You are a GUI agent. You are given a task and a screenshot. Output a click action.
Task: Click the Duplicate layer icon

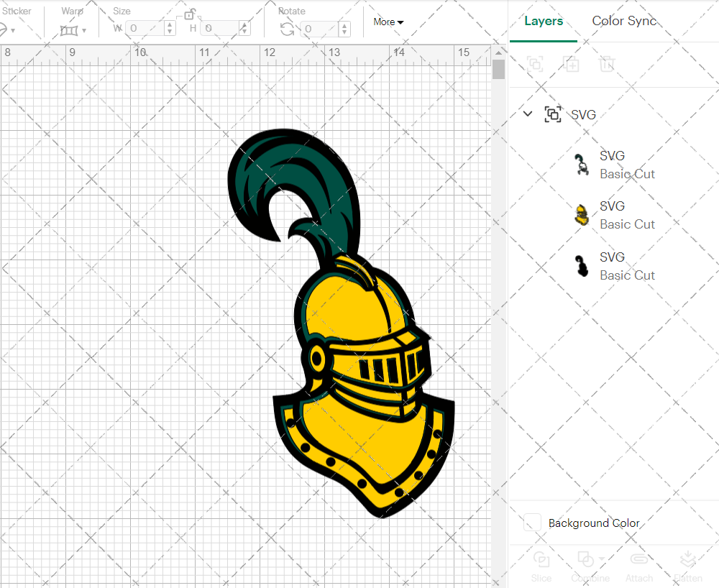[571, 64]
